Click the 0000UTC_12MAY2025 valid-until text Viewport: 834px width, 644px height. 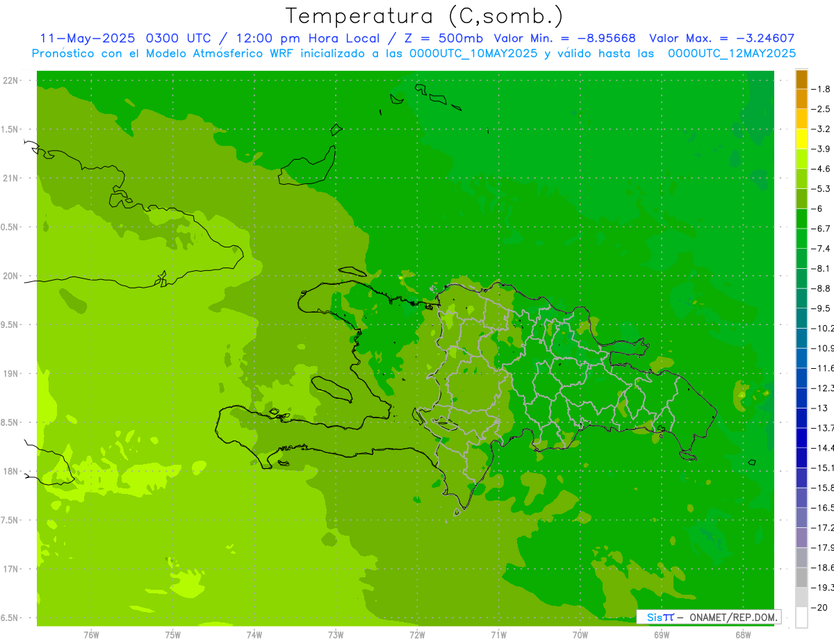pos(732,53)
